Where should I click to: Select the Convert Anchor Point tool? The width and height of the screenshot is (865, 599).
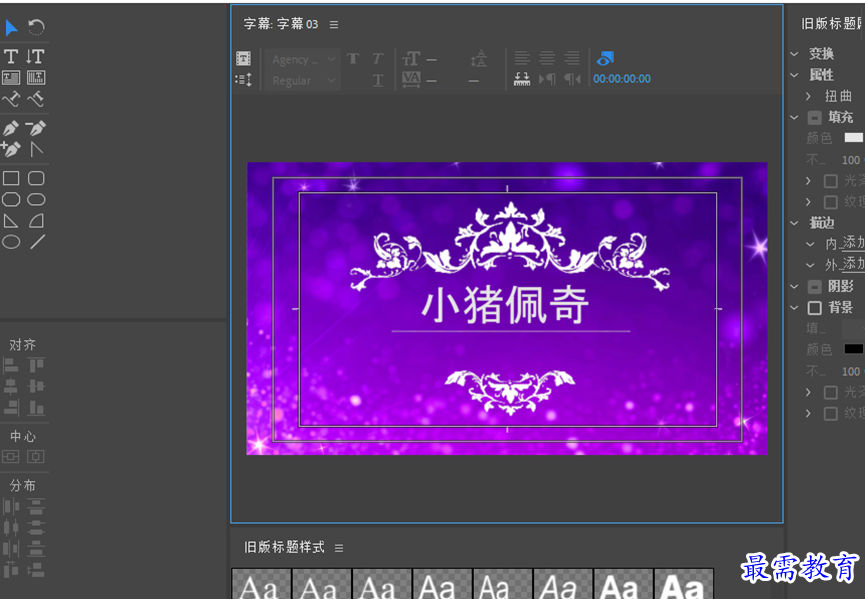point(36,149)
